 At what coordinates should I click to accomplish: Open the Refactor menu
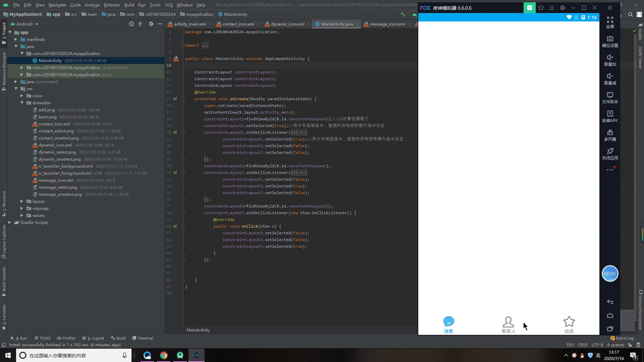(112, 5)
